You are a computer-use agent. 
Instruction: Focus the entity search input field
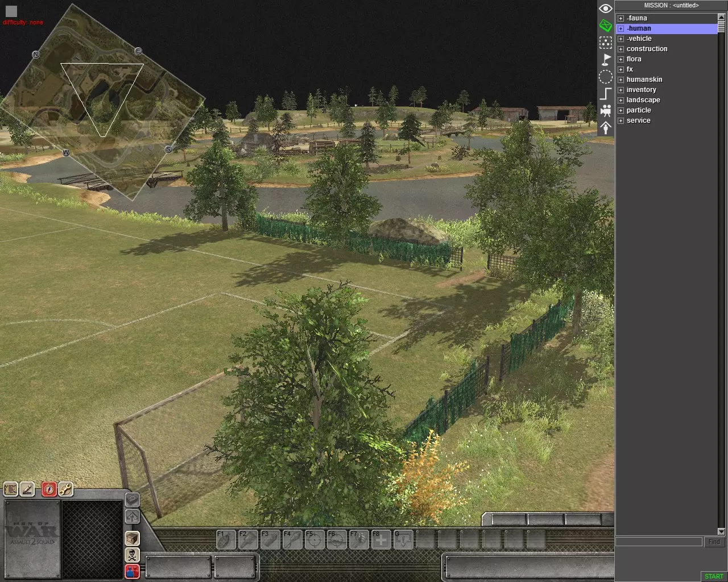659,542
